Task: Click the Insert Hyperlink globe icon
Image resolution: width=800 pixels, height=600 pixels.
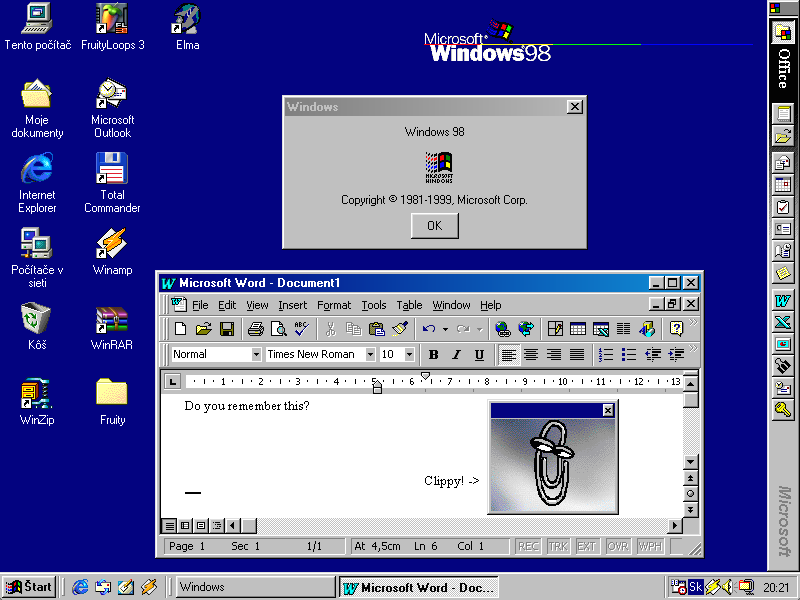Action: 503,329
